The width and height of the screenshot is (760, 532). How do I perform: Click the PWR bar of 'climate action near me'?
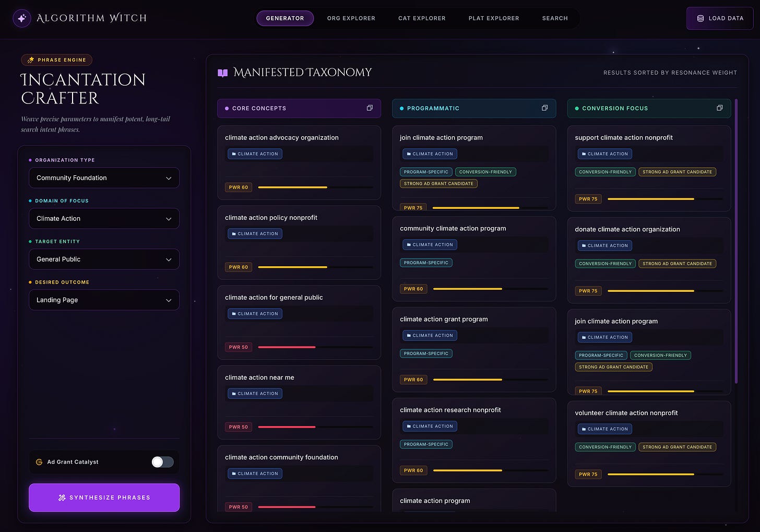coord(315,427)
